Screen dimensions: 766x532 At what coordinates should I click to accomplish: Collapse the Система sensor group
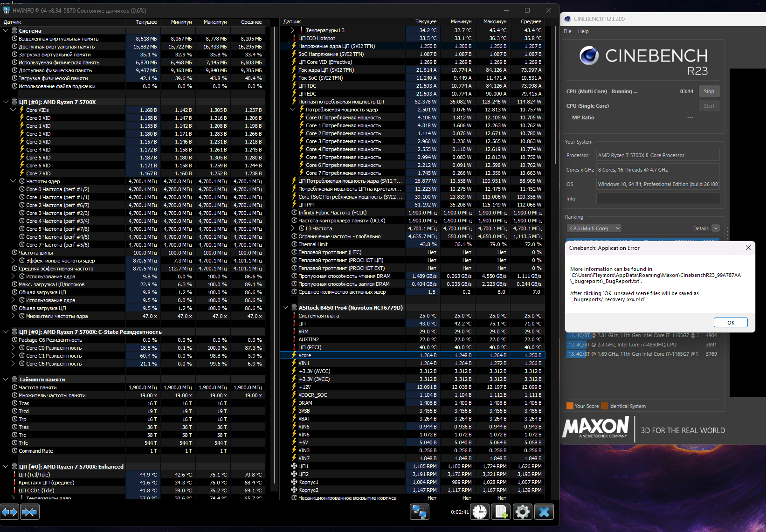(x=6, y=31)
